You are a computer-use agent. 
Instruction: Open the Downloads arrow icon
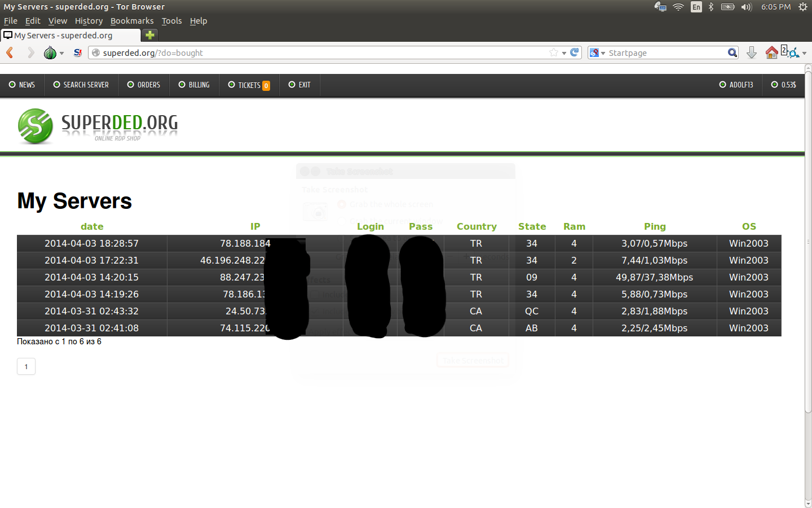pos(752,52)
